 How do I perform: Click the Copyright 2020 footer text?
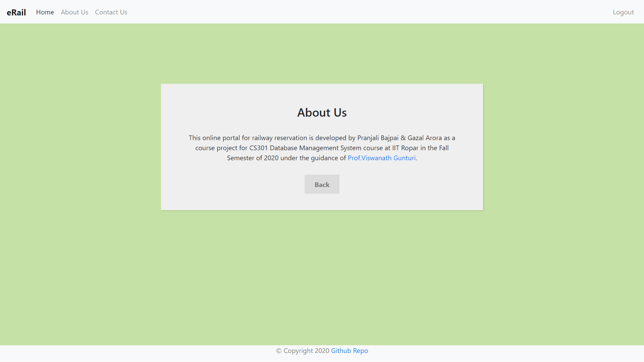[x=303, y=351]
